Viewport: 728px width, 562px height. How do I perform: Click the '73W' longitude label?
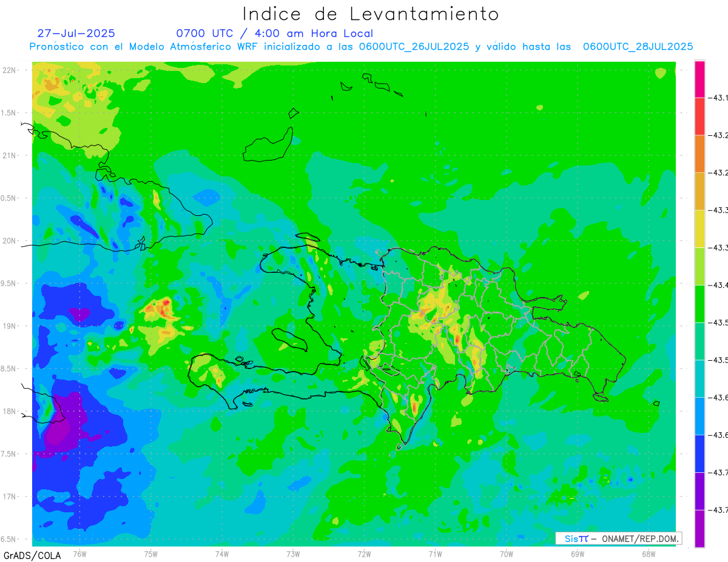click(293, 554)
